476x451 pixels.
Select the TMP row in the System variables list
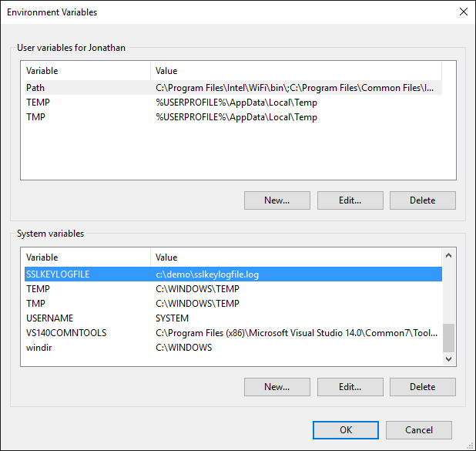(233, 303)
